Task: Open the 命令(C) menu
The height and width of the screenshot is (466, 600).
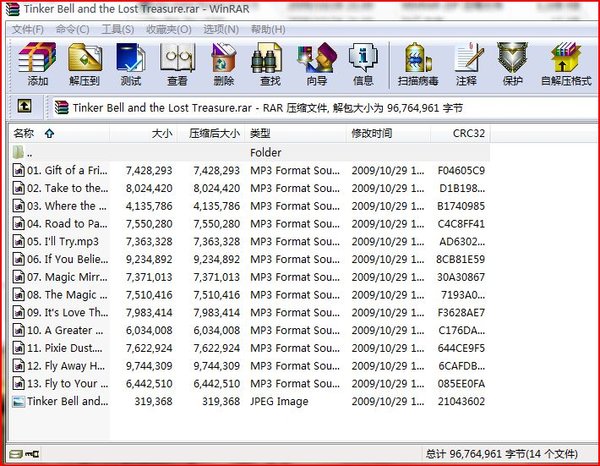Action: click(x=72, y=29)
